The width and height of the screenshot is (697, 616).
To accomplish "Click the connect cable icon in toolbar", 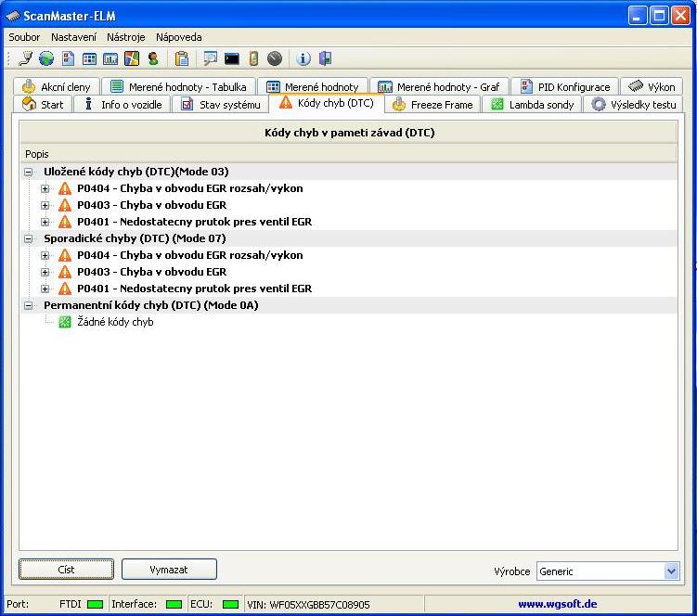I will (26, 58).
